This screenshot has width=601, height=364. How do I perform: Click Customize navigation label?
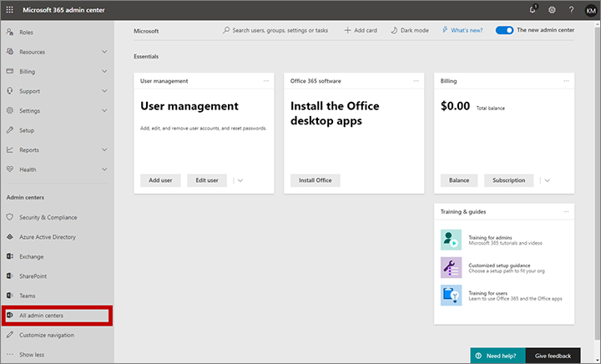[47, 335]
